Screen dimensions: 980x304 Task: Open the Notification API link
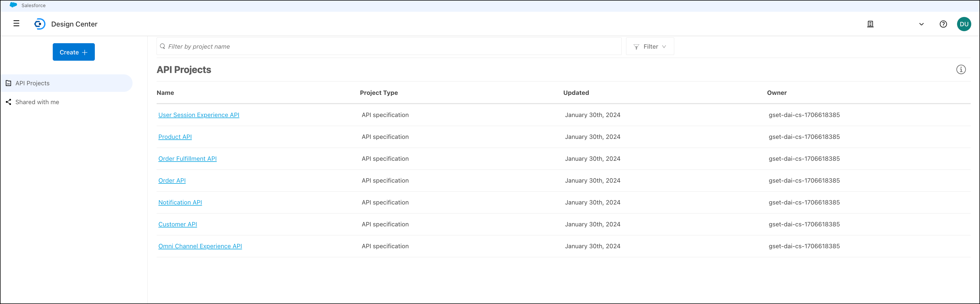[180, 202]
